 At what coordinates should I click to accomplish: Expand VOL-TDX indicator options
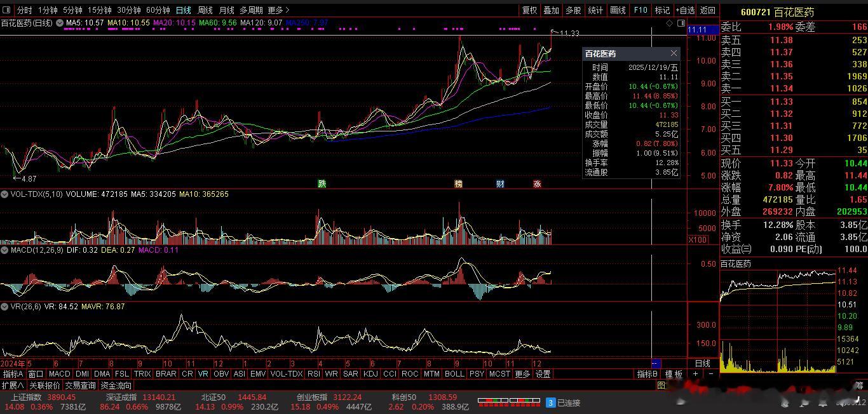tap(4, 194)
